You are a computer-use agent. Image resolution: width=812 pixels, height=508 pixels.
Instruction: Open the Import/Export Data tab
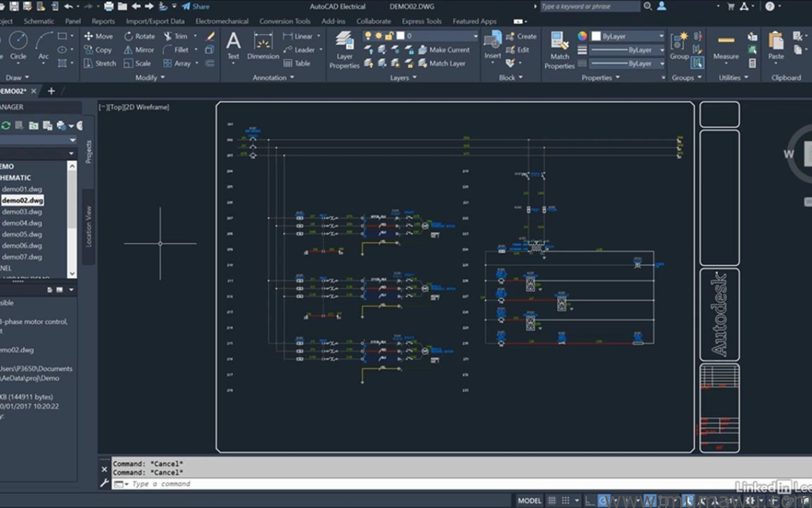[155, 21]
